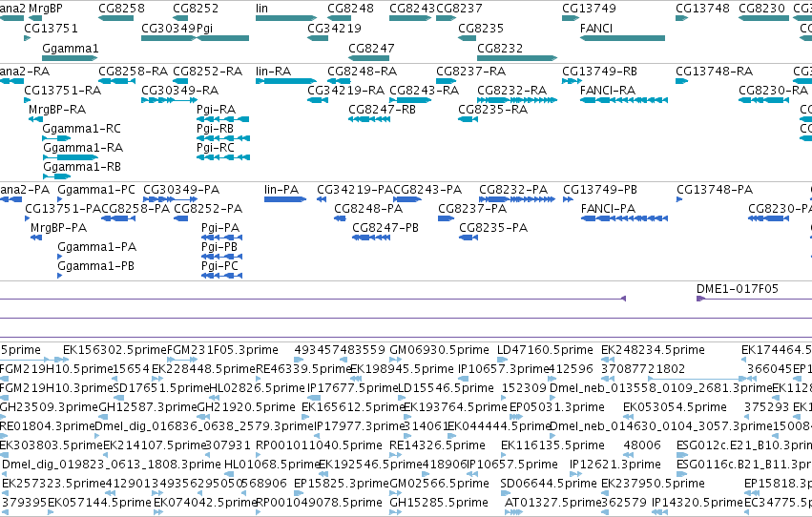Click EST AT01327.5prime
This screenshot has height=517, width=812.
553,504
